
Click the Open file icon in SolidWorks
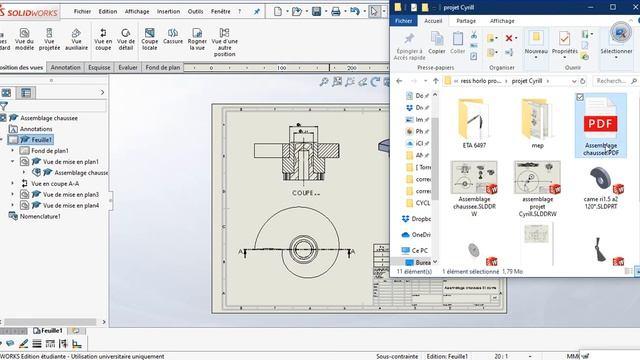(296, 11)
